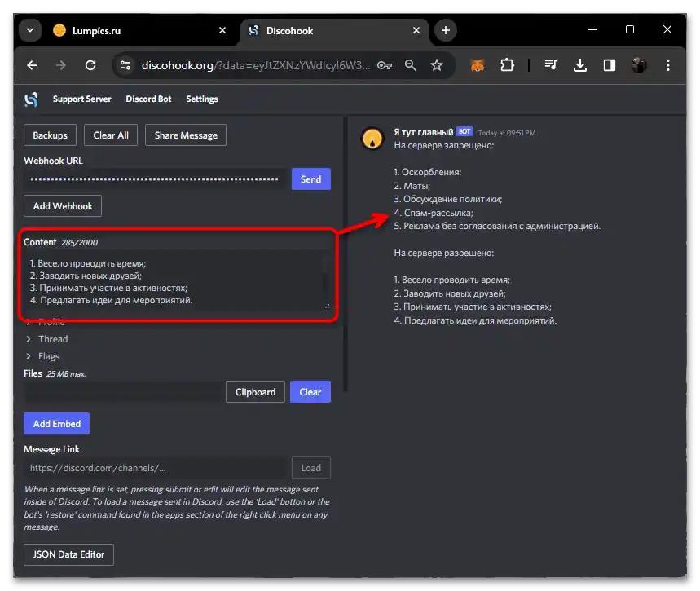Toggle the browser side panel
Viewport: 700px width, 591px height.
(610, 66)
